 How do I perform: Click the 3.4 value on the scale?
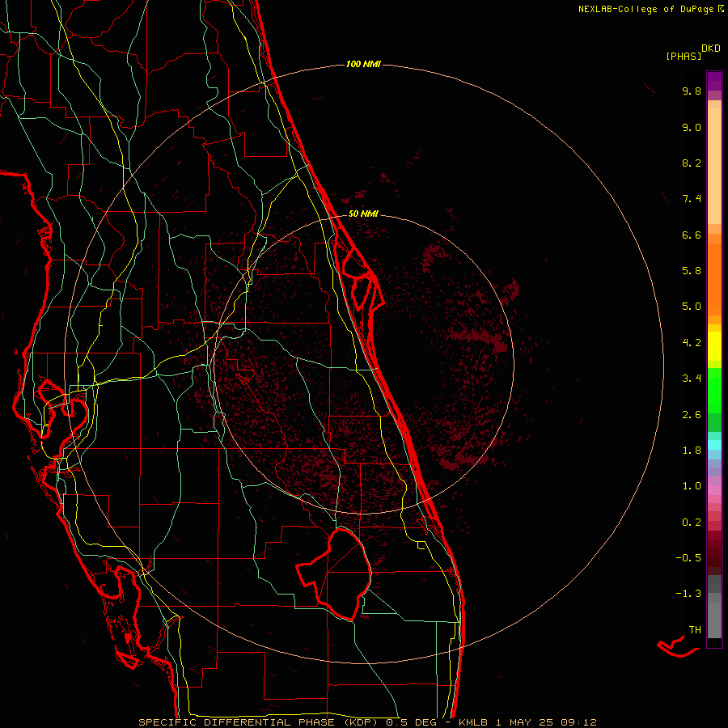click(x=692, y=379)
